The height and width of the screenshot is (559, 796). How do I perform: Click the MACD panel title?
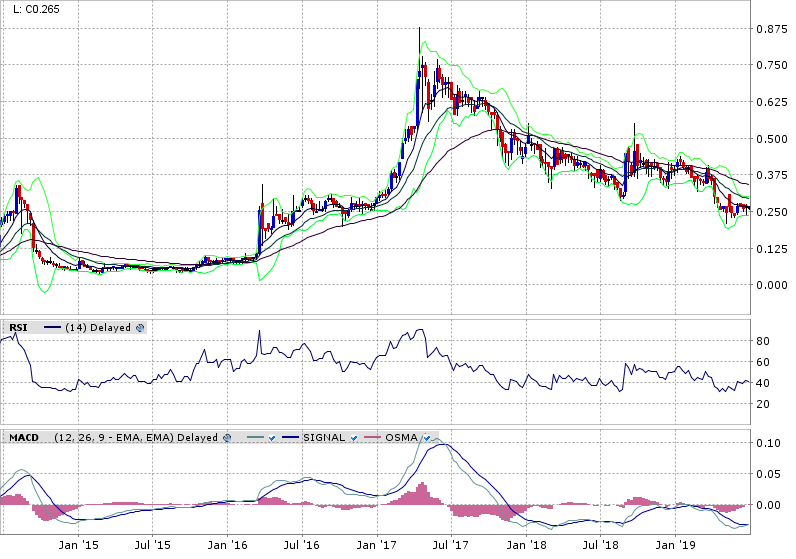[x=24, y=438]
